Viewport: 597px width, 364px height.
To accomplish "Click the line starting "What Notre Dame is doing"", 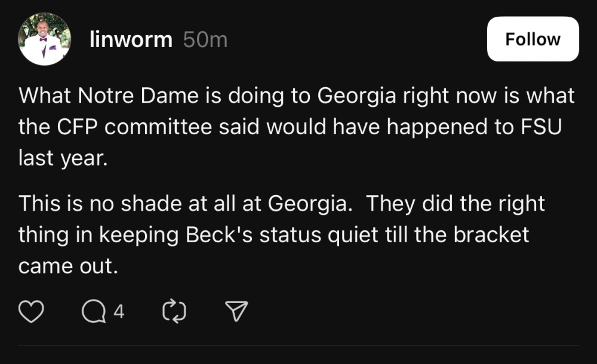I will point(296,96).
